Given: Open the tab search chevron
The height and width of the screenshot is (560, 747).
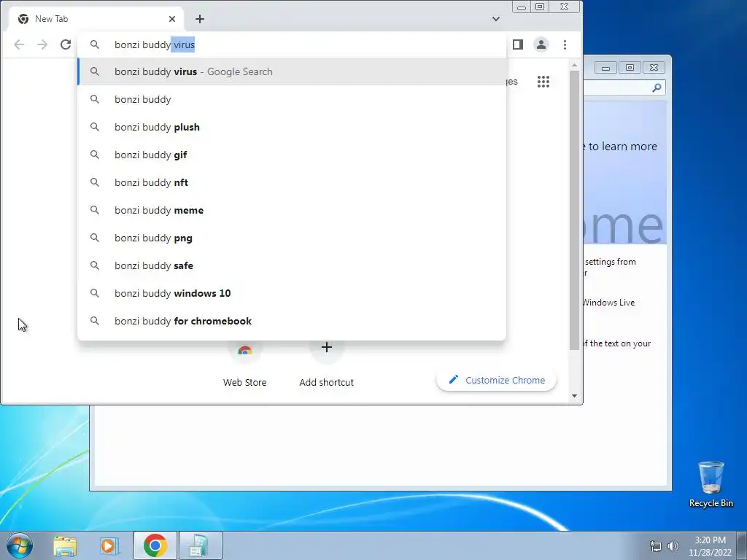Looking at the screenshot, I should (x=496, y=19).
